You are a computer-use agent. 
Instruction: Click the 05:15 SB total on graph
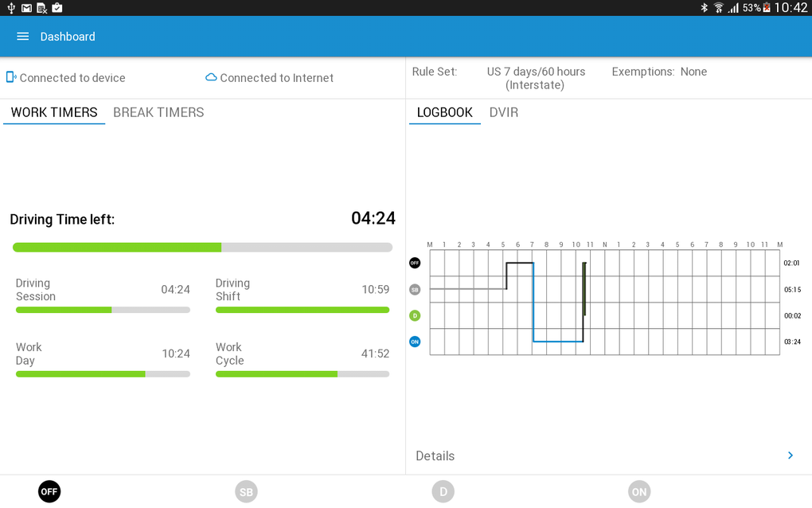(x=792, y=290)
